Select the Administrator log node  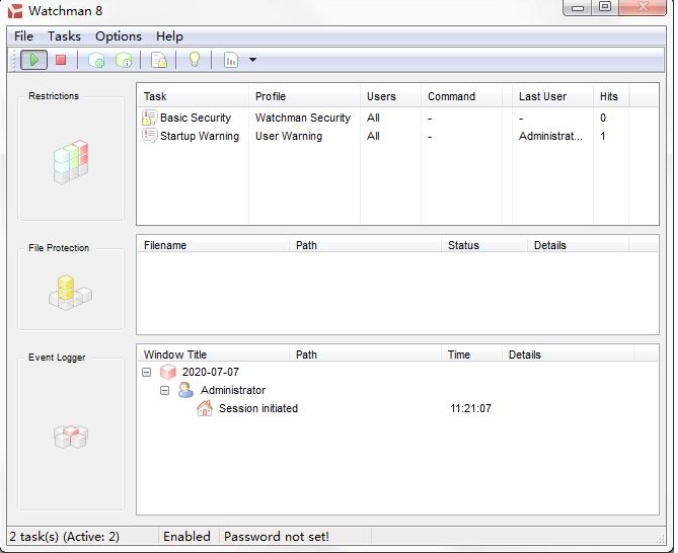pyautogui.click(x=233, y=390)
